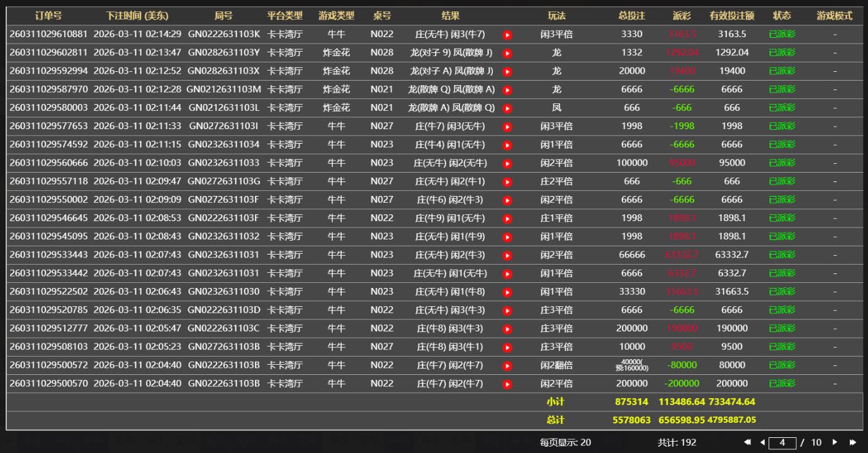Go to the previous page
The width and height of the screenshot is (868, 453).
762,442
